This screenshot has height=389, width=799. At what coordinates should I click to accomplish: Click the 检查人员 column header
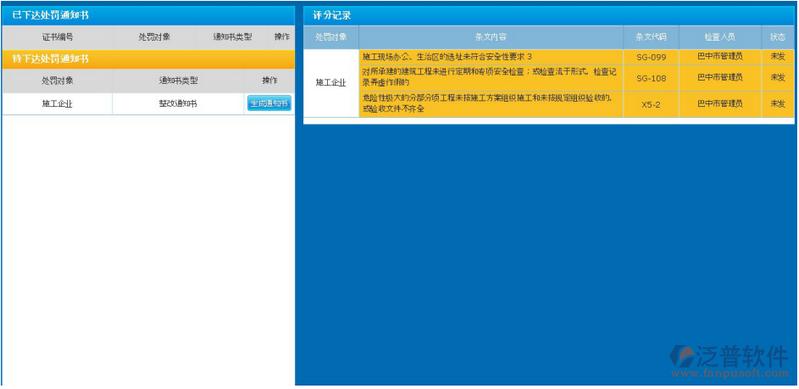(x=720, y=37)
